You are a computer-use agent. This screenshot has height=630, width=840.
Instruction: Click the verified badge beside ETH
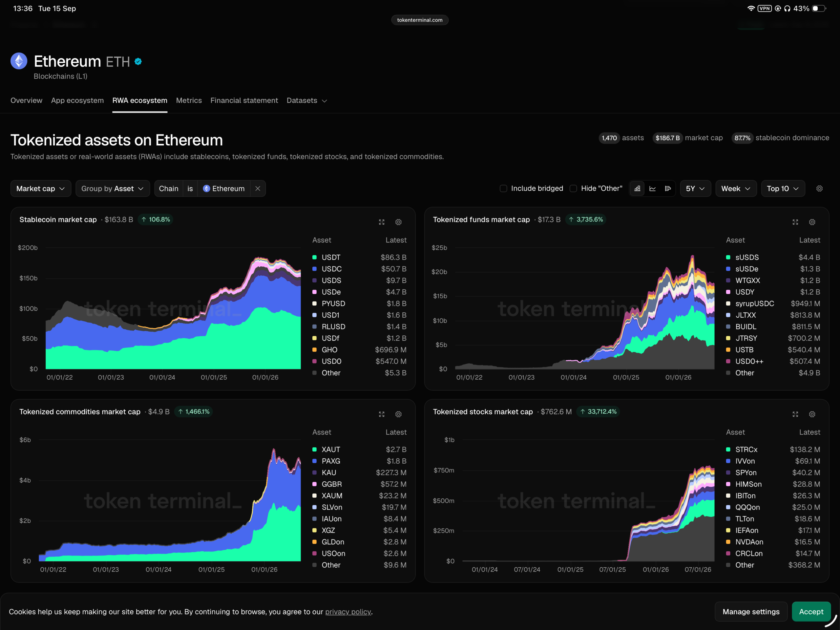coord(138,61)
